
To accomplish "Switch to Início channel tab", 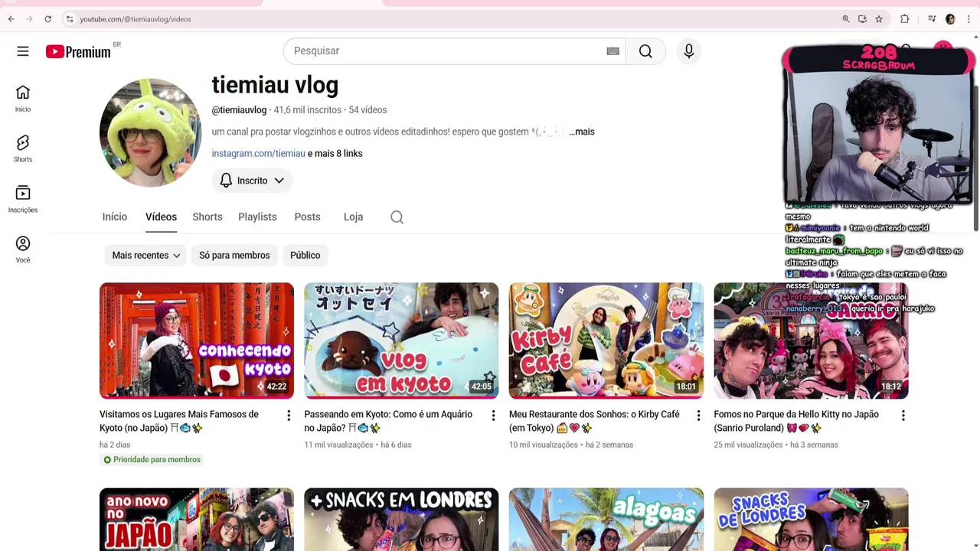I will (x=115, y=217).
